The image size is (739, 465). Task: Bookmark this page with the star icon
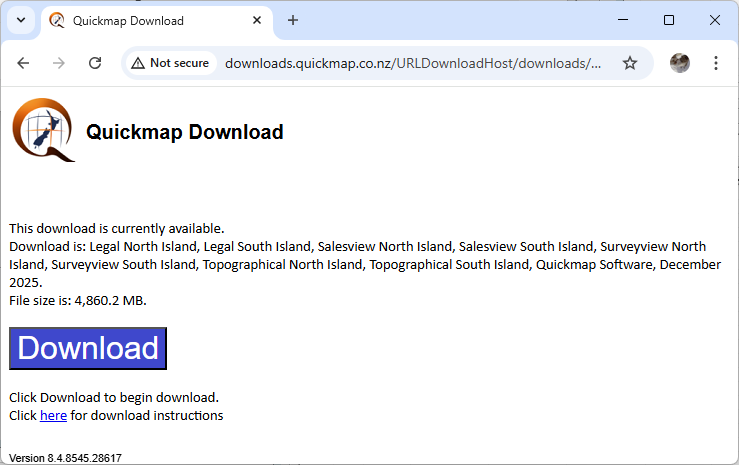(x=630, y=63)
